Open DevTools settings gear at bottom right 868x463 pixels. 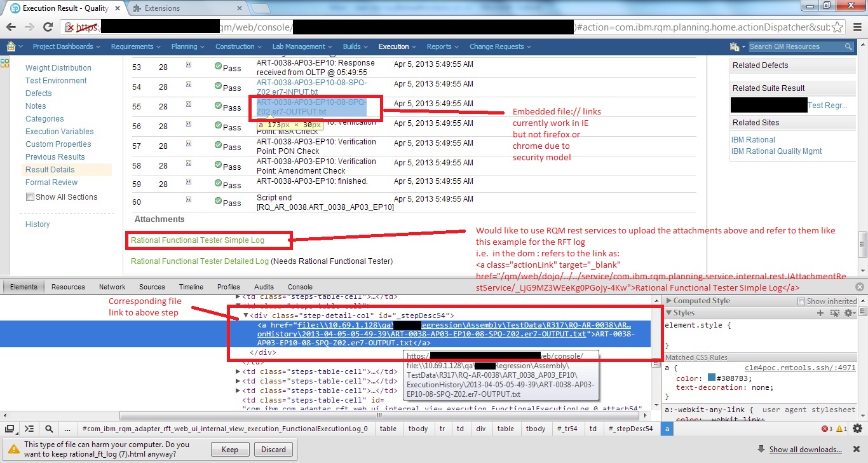(x=857, y=429)
